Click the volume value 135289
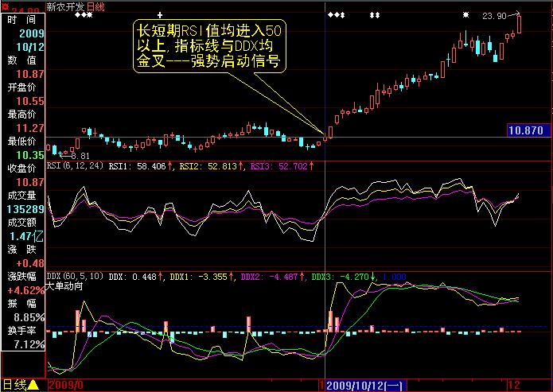The width and height of the screenshot is (553, 392). [25, 209]
